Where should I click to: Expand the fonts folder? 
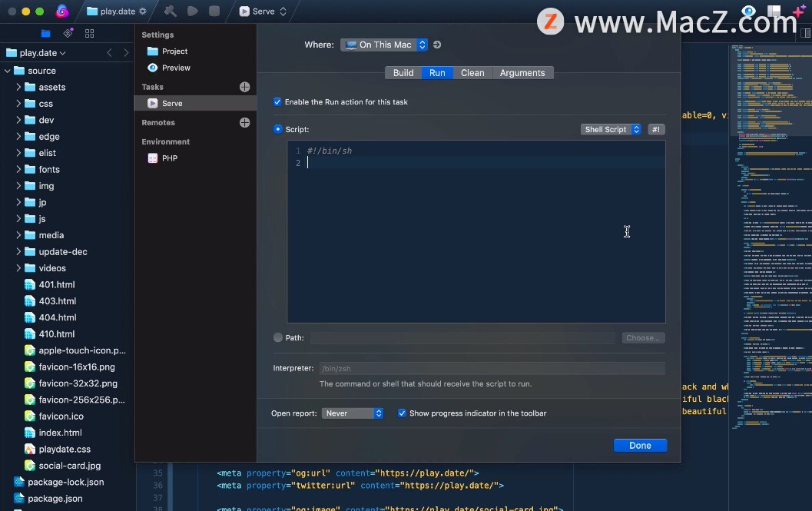[x=18, y=170]
